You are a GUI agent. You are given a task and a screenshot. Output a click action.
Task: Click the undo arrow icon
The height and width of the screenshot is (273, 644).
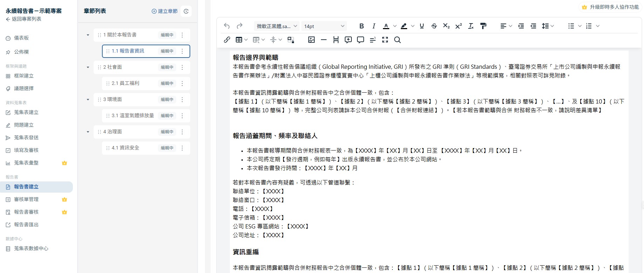pyautogui.click(x=227, y=26)
